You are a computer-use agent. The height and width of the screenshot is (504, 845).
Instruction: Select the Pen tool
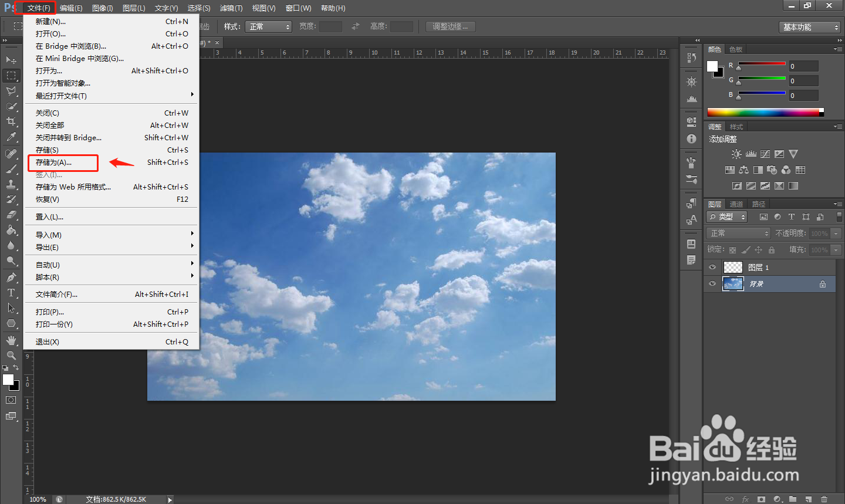pyautogui.click(x=11, y=278)
